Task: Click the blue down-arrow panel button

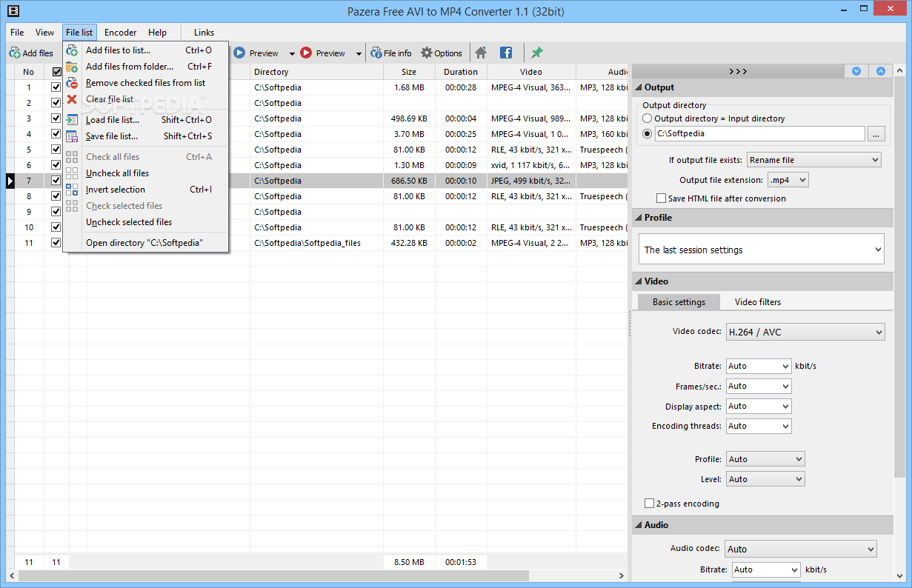Action: click(856, 71)
